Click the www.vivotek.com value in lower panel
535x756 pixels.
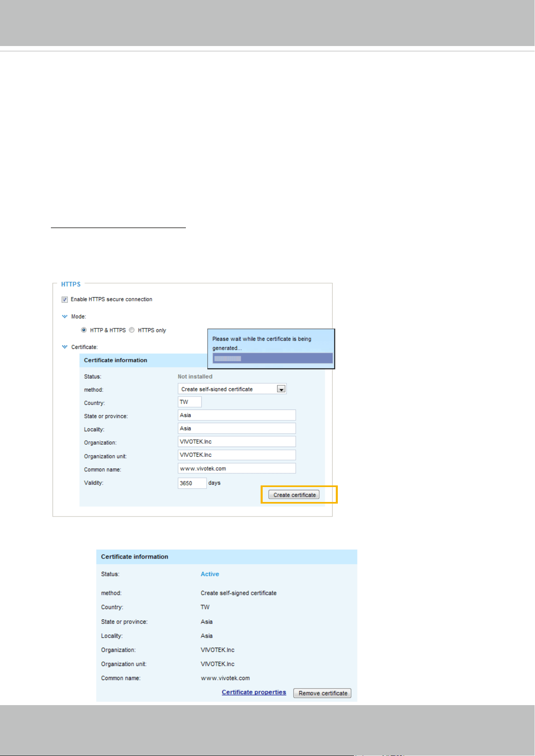pos(225,678)
